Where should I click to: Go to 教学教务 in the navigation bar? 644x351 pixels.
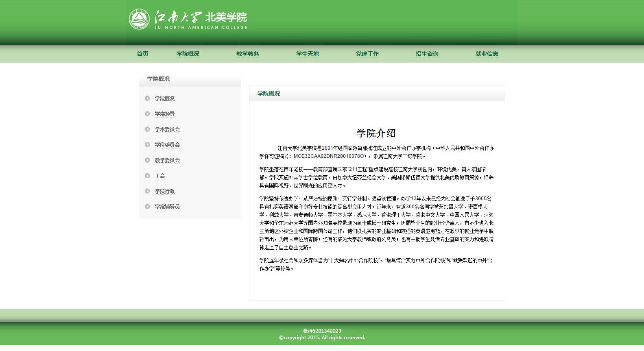point(247,54)
